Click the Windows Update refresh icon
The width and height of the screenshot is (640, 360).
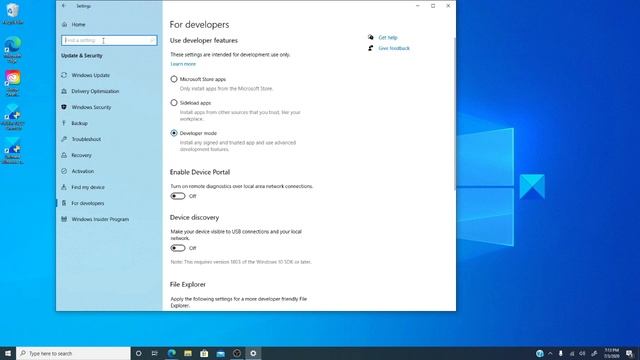point(64,75)
